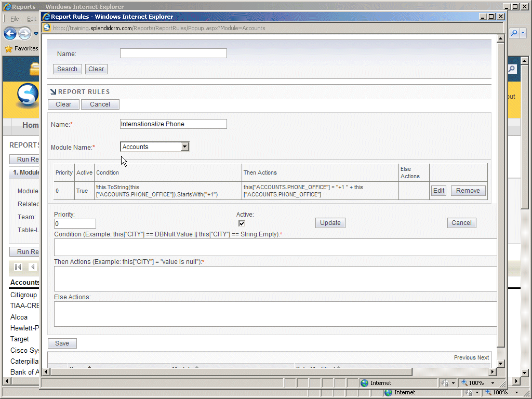Open the recent pages dropdown arrow
The width and height of the screenshot is (532, 399).
click(36, 34)
